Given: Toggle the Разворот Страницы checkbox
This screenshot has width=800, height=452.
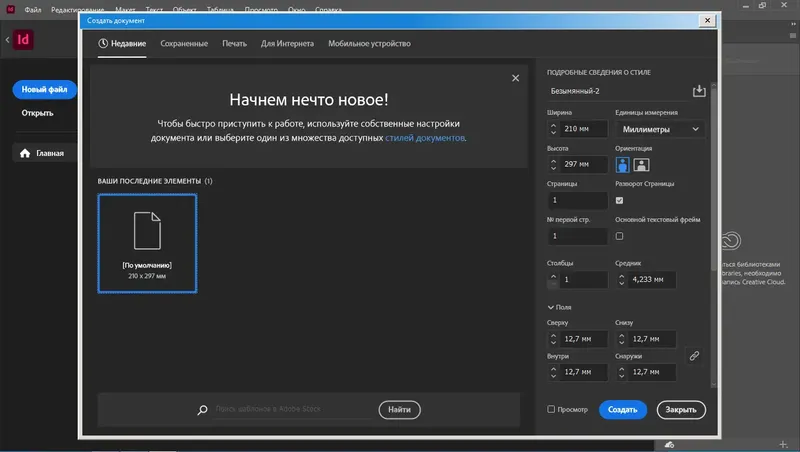Looking at the screenshot, I should (619, 200).
